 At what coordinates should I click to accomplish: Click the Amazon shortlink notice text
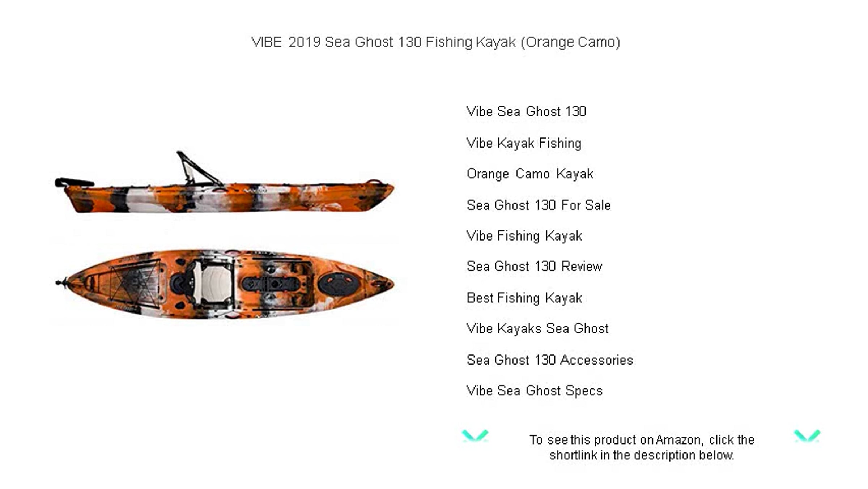(642, 447)
